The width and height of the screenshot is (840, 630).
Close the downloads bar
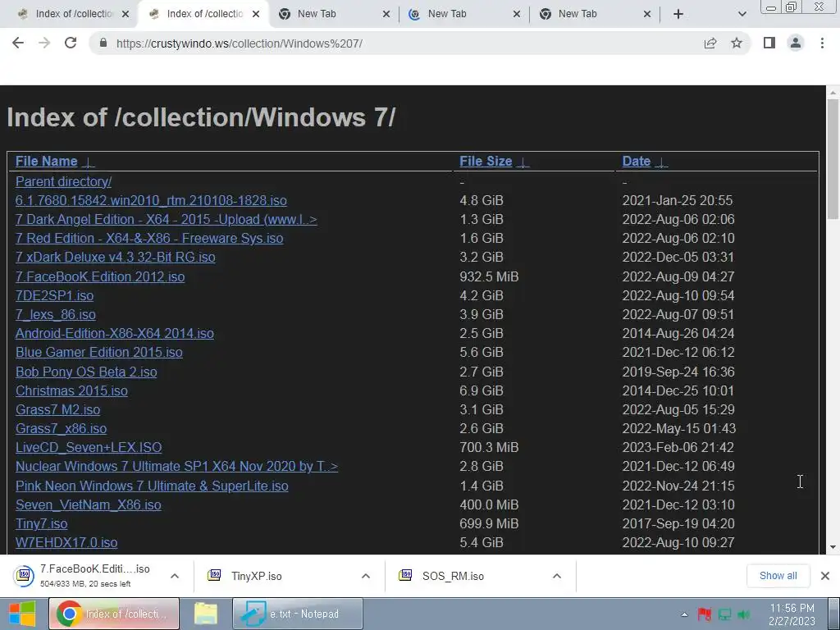(825, 576)
